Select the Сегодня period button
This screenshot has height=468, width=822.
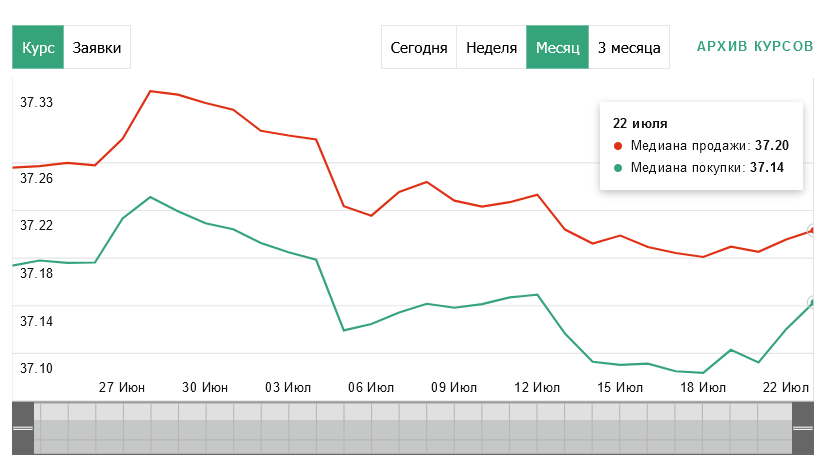[418, 47]
